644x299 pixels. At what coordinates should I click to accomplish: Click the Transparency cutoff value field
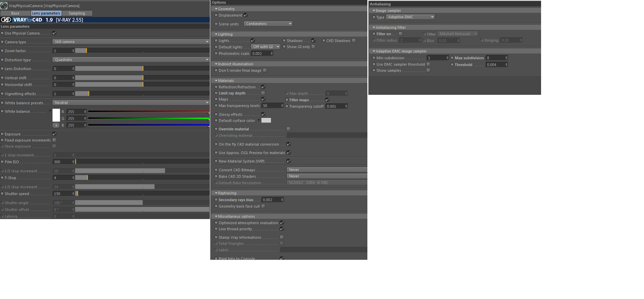[336, 106]
